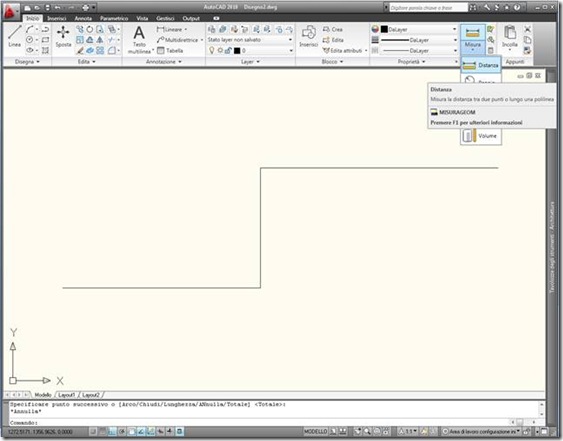Expand the Blocco panel
Image resolution: width=563 pixels, height=441 pixels.
332,62
